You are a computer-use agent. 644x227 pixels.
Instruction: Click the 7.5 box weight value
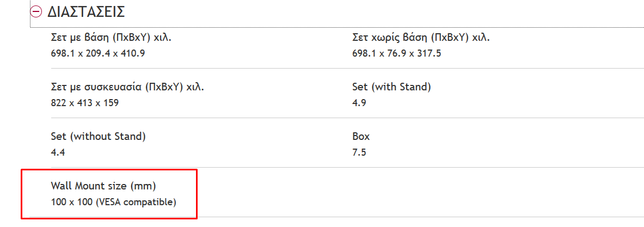coord(359,152)
